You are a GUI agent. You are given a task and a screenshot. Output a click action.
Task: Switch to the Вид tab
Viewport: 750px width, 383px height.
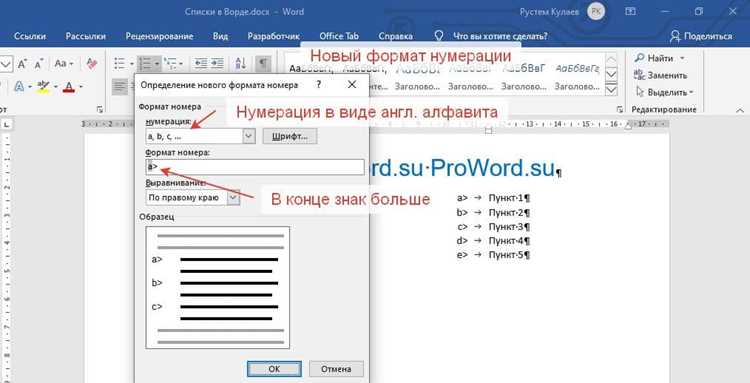click(221, 36)
